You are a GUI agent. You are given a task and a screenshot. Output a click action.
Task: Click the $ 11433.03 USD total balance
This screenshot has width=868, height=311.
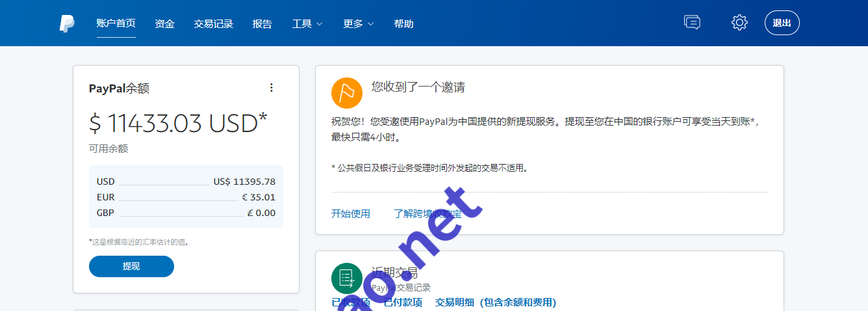pyautogui.click(x=178, y=123)
